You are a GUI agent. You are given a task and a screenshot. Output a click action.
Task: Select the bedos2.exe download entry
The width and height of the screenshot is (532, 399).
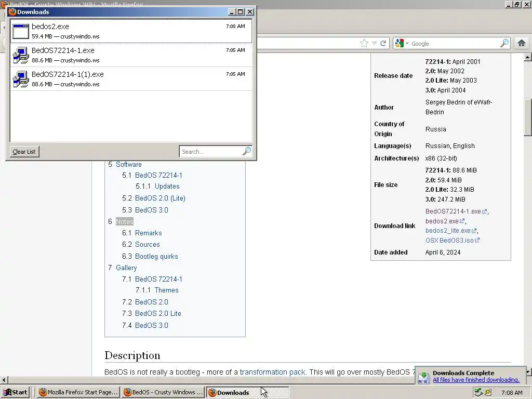coord(131,31)
